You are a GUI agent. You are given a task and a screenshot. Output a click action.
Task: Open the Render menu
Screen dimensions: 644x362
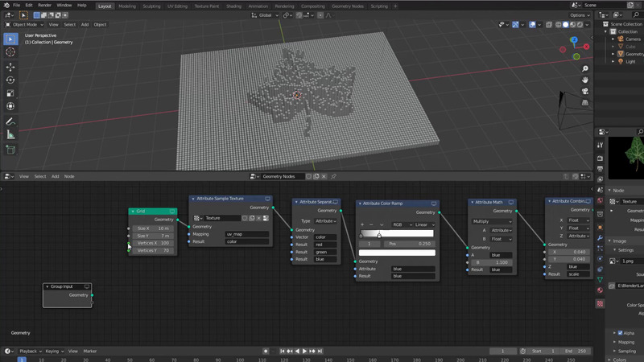pyautogui.click(x=44, y=5)
